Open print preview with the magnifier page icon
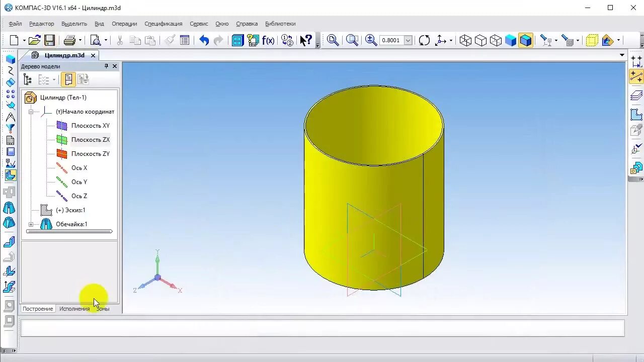644x362 pixels. tap(96, 41)
